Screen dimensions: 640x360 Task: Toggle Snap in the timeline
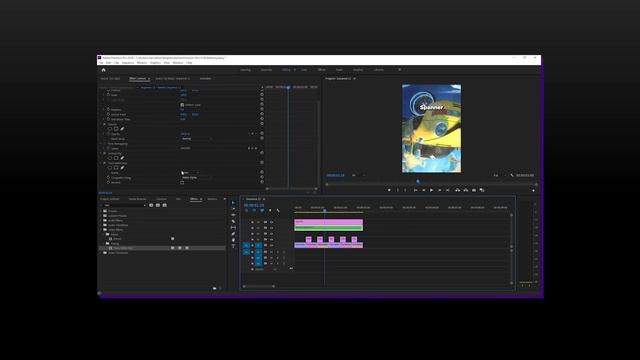(254, 211)
